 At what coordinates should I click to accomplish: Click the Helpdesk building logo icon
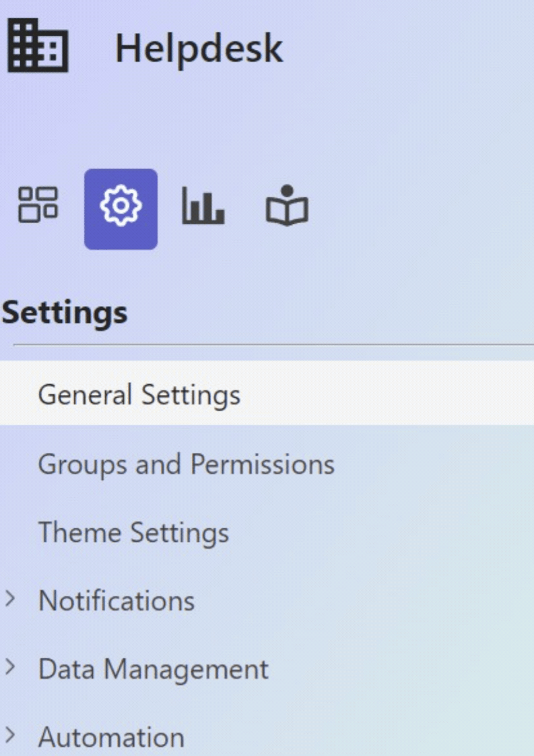click(38, 45)
